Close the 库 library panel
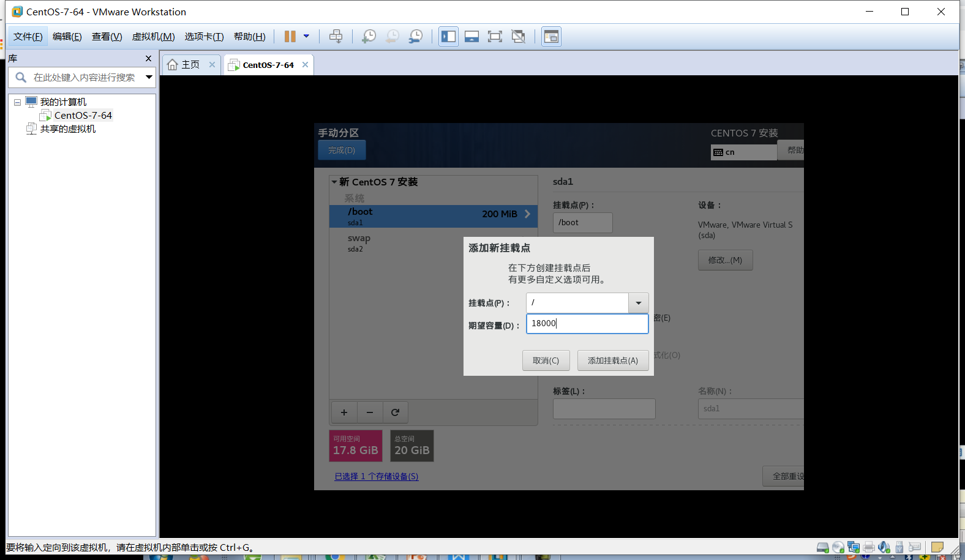Screen dimensions: 965x560 click(148, 59)
